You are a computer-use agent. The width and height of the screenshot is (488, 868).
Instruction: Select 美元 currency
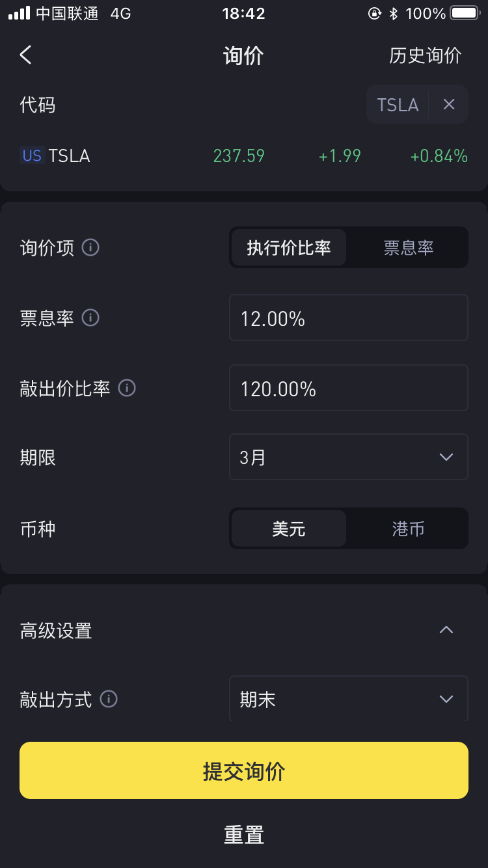tap(289, 528)
